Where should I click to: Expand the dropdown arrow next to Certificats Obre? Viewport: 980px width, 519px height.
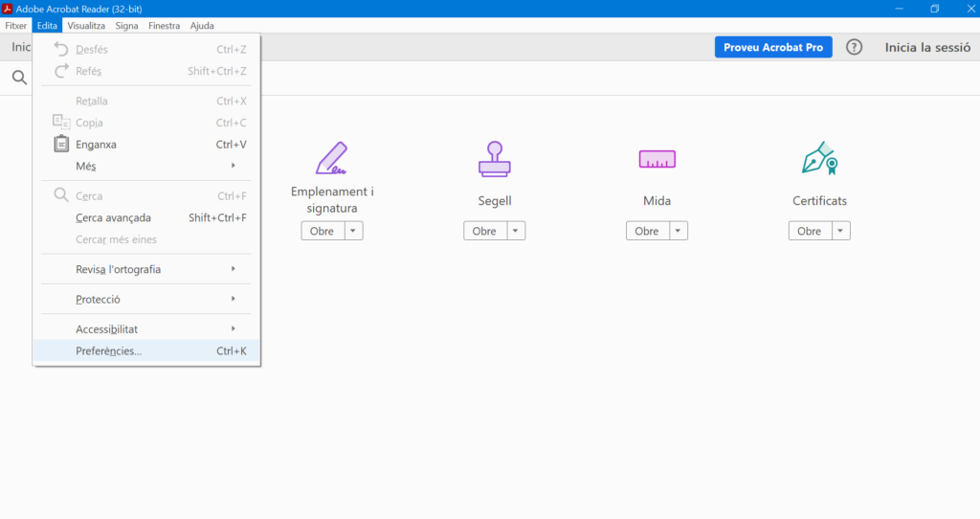[841, 231]
